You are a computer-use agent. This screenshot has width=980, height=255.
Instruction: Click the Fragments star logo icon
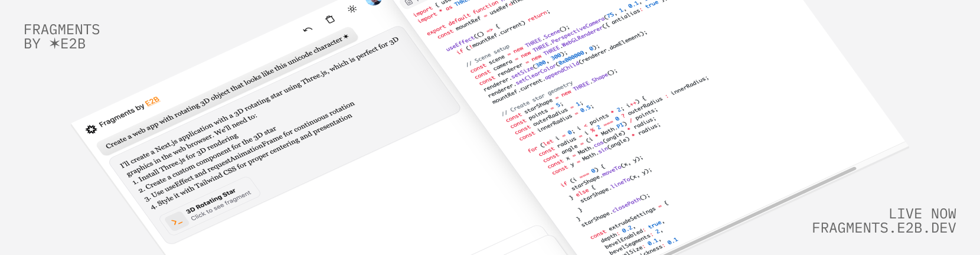91,129
